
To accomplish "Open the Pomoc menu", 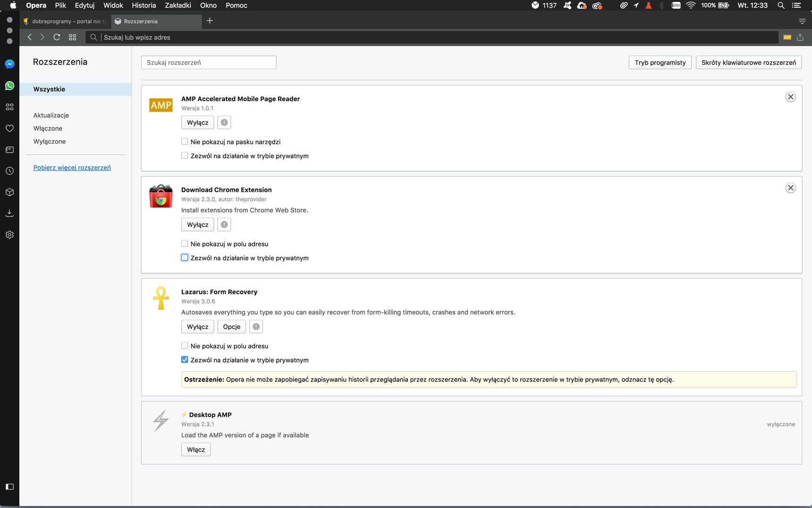I will pyautogui.click(x=237, y=5).
